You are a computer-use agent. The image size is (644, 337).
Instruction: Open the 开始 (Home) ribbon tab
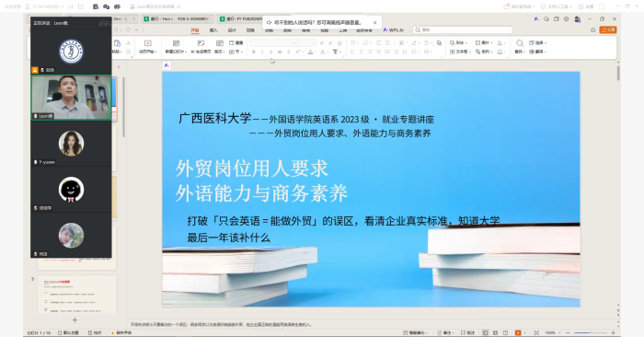195,30
